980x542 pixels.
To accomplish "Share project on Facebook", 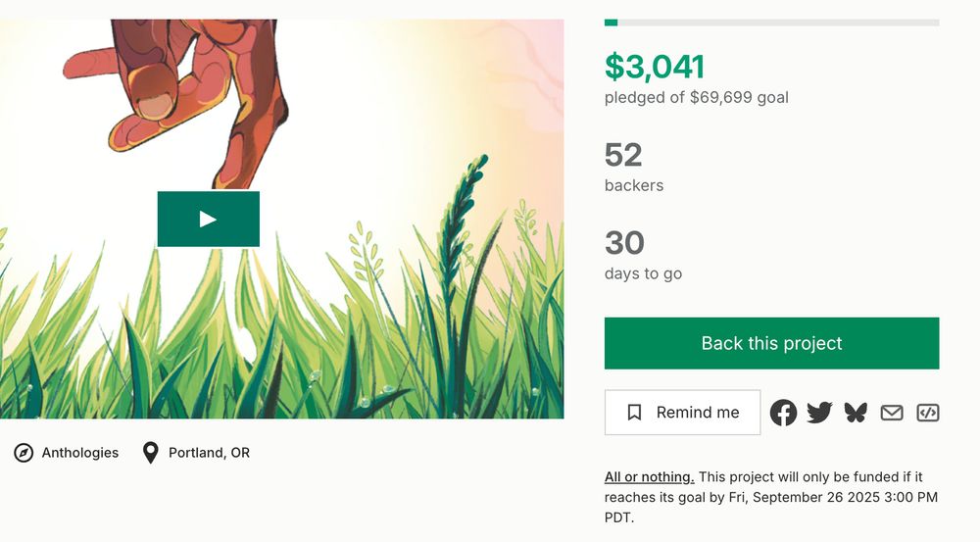I will coord(783,413).
